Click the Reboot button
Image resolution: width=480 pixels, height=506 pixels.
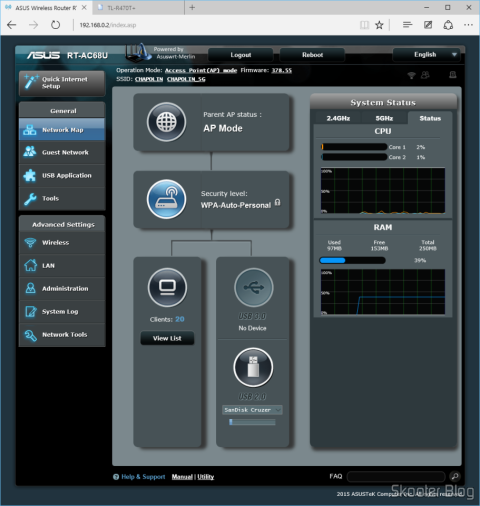(x=312, y=55)
